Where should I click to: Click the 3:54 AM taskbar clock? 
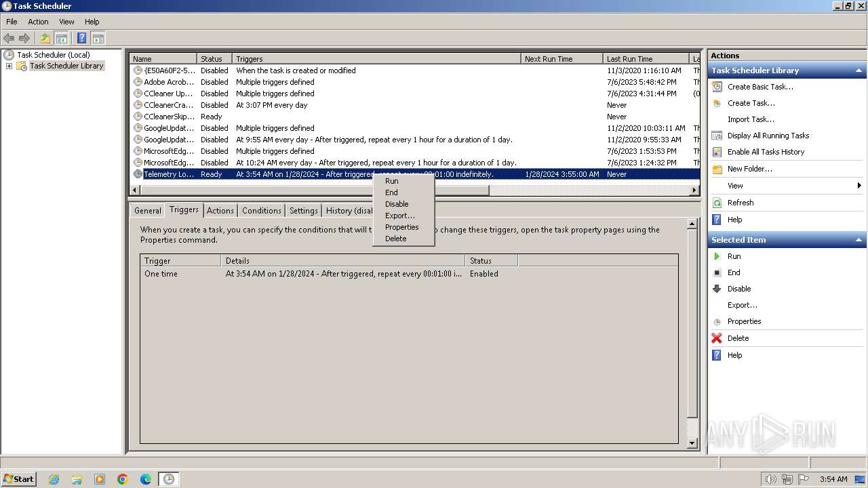833,479
